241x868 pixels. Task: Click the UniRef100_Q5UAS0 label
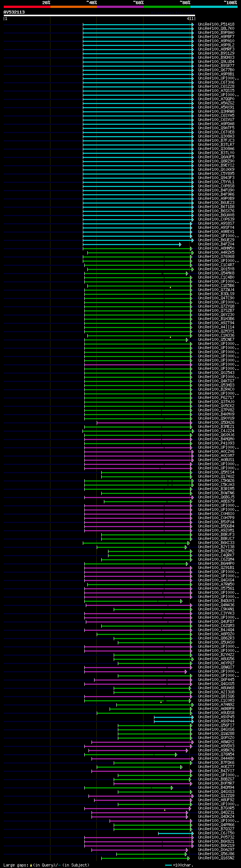click(216, 643)
